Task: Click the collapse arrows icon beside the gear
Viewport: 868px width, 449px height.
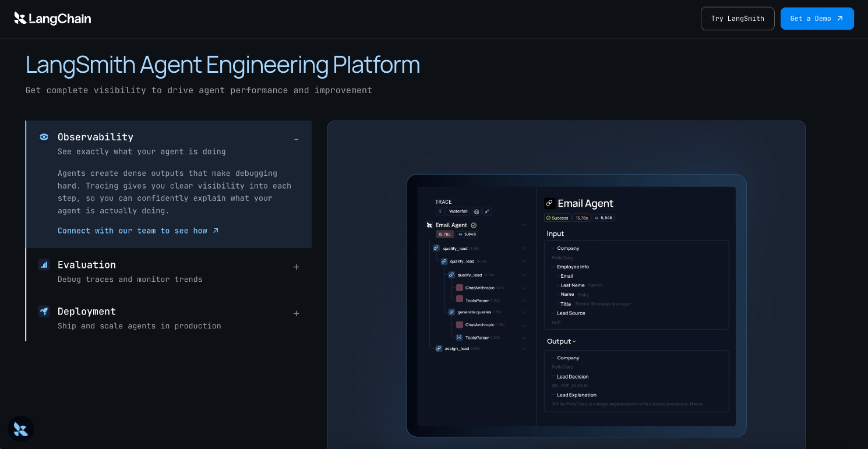Action: [x=487, y=211]
